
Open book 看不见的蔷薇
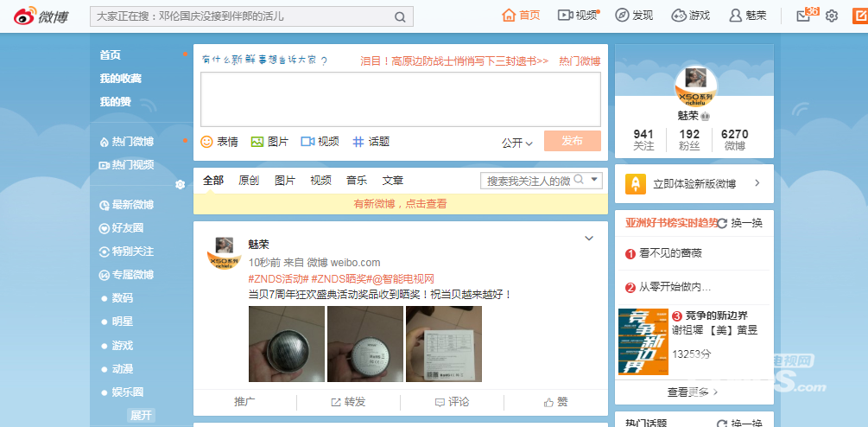pos(670,253)
